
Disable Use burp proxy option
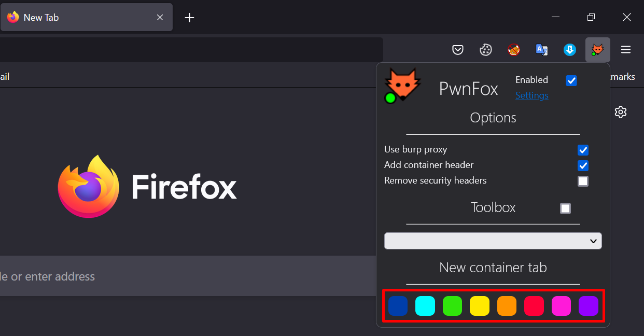[x=583, y=150]
